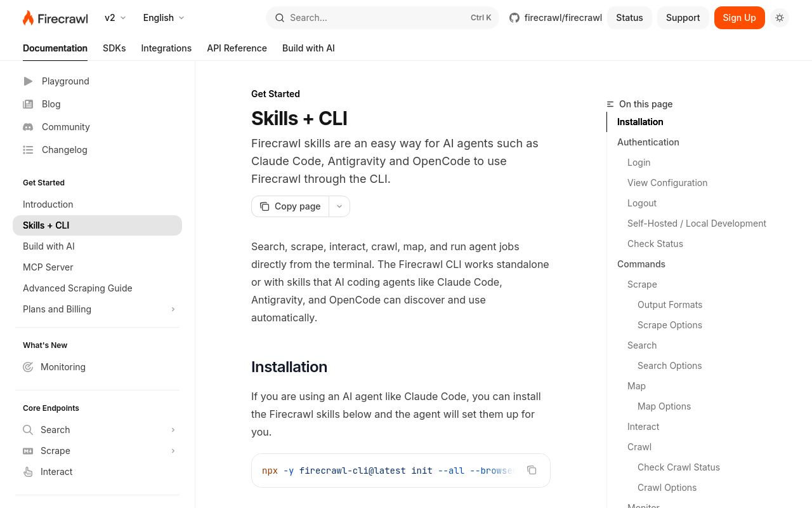
Task: Go to View Configuration section
Action: [x=667, y=183]
